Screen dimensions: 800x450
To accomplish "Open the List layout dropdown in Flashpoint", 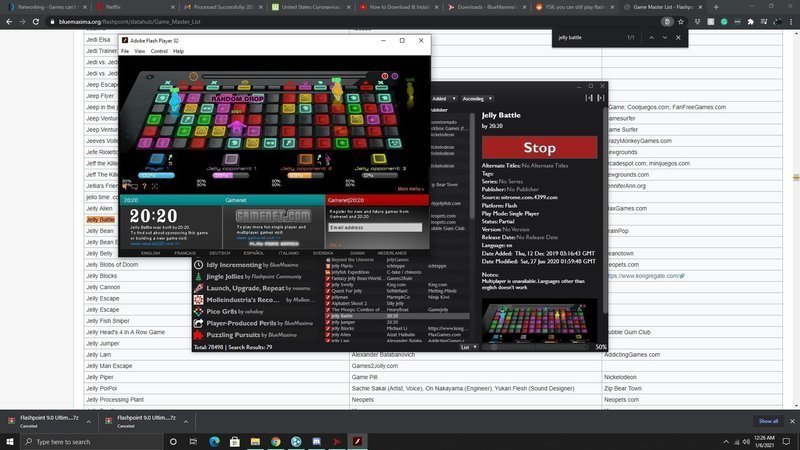I will click(468, 347).
